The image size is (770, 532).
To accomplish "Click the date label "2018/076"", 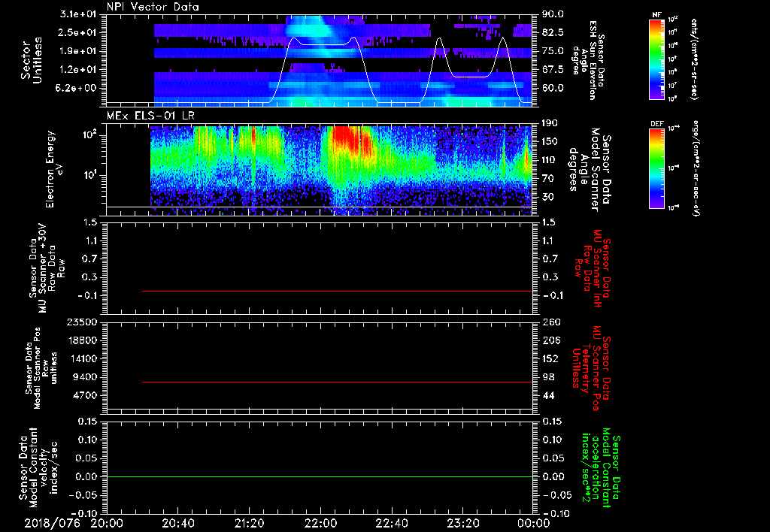I will point(52,523).
